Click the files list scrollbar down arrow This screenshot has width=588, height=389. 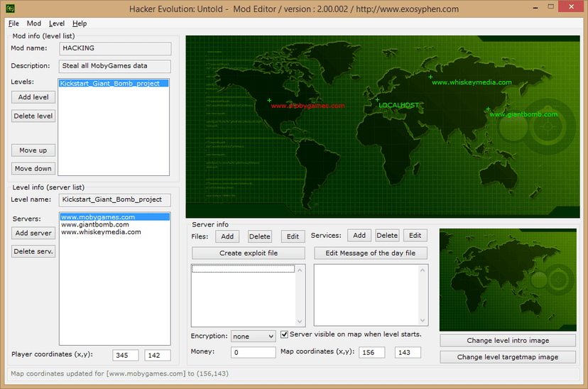tap(300, 321)
